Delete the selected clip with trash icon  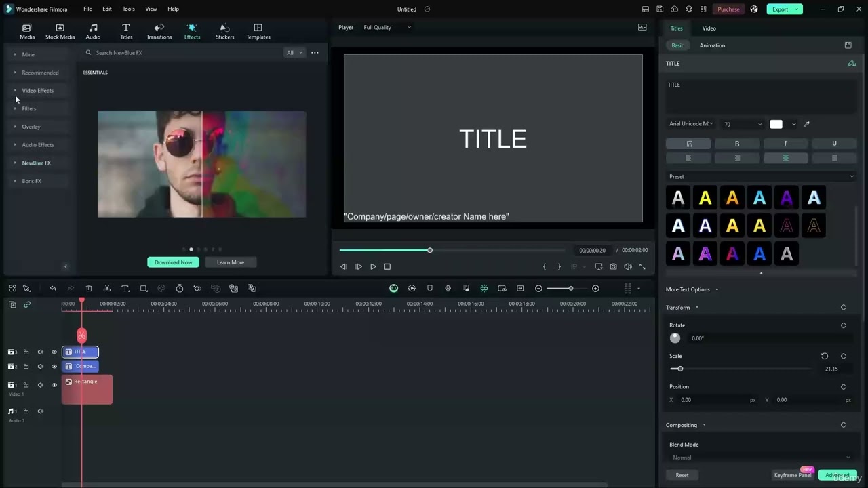click(x=89, y=289)
